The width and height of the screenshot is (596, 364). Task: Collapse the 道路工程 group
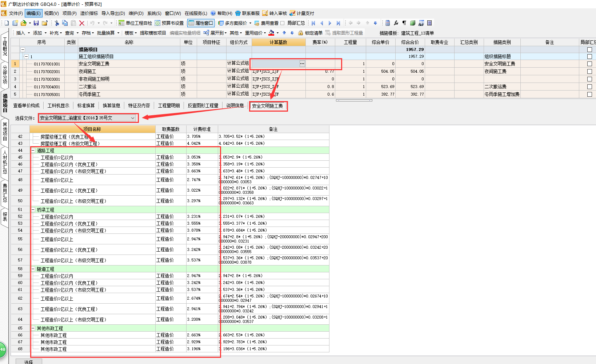coord(33,150)
